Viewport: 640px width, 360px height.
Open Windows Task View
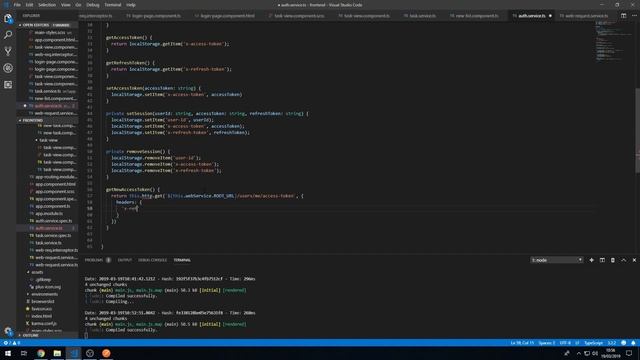(24, 353)
